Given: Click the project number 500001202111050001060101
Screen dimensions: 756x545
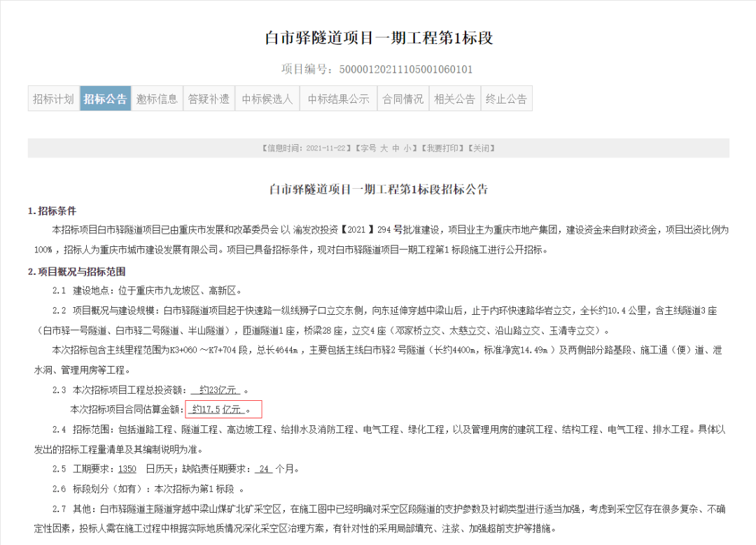Looking at the screenshot, I should [405, 69].
